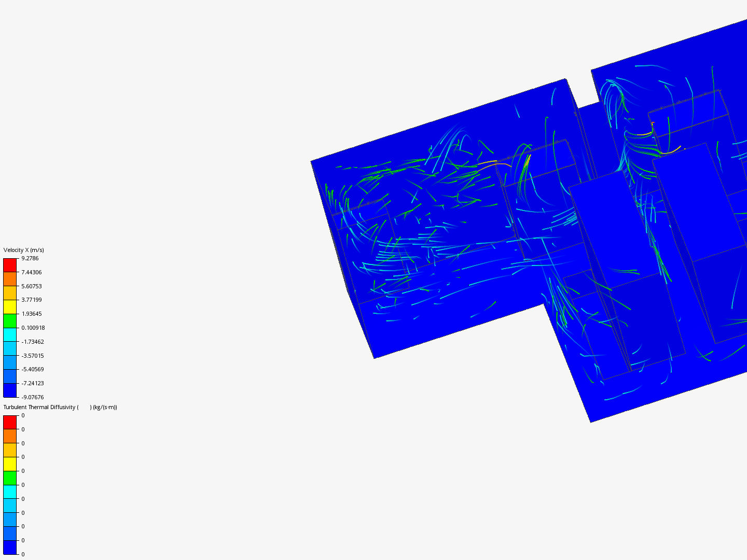Viewport: 747px width, 560px height.
Task: Select the 9.2786 maximum velocity value
Action: [x=30, y=258]
